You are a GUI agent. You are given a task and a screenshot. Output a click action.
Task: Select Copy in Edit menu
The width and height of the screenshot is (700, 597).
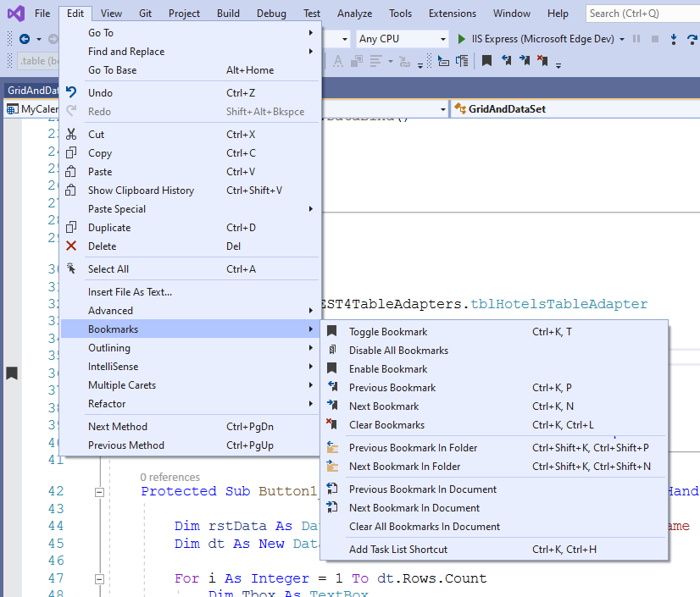pos(191,153)
